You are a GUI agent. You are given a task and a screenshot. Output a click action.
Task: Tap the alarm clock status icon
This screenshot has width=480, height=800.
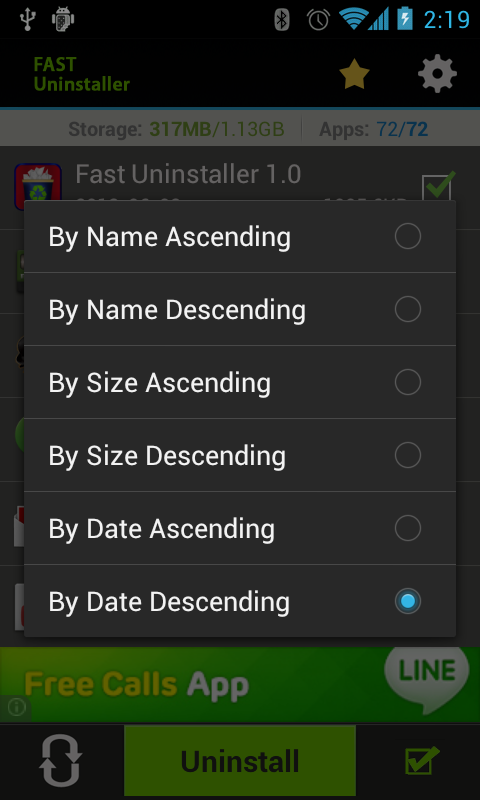(x=318, y=19)
